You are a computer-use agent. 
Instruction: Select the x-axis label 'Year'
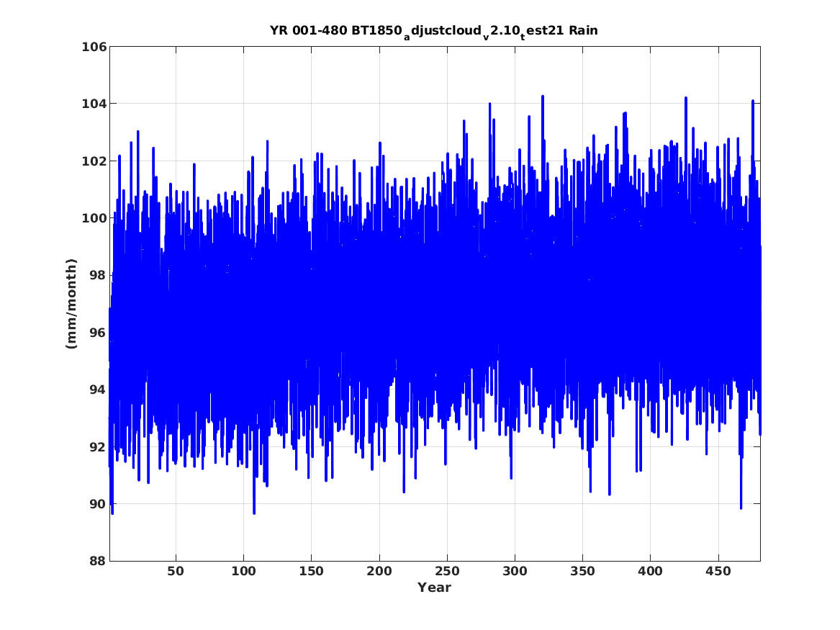435,588
